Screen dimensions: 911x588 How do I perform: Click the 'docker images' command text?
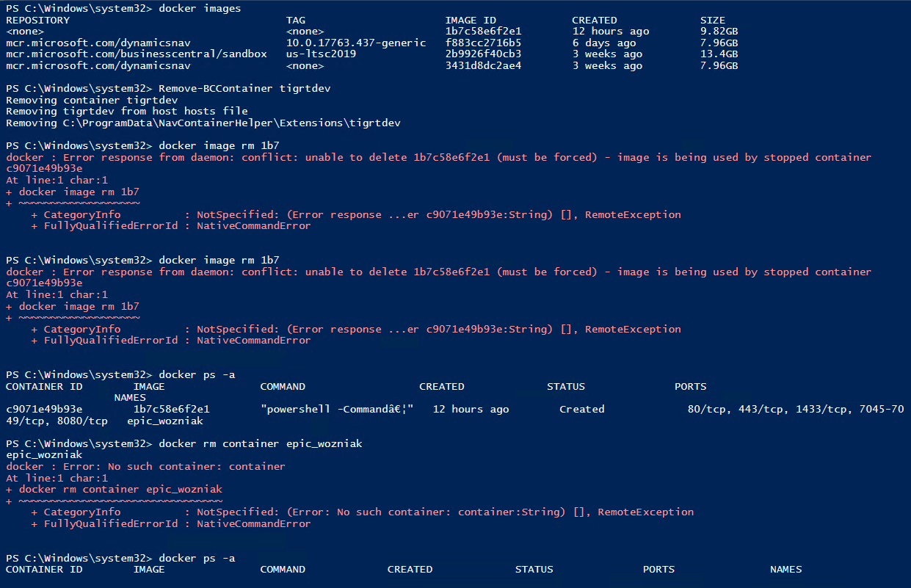pos(200,8)
